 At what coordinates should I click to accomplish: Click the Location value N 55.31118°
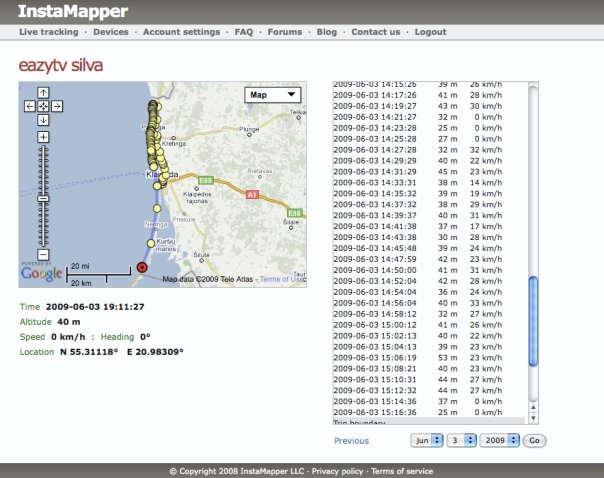[89, 352]
